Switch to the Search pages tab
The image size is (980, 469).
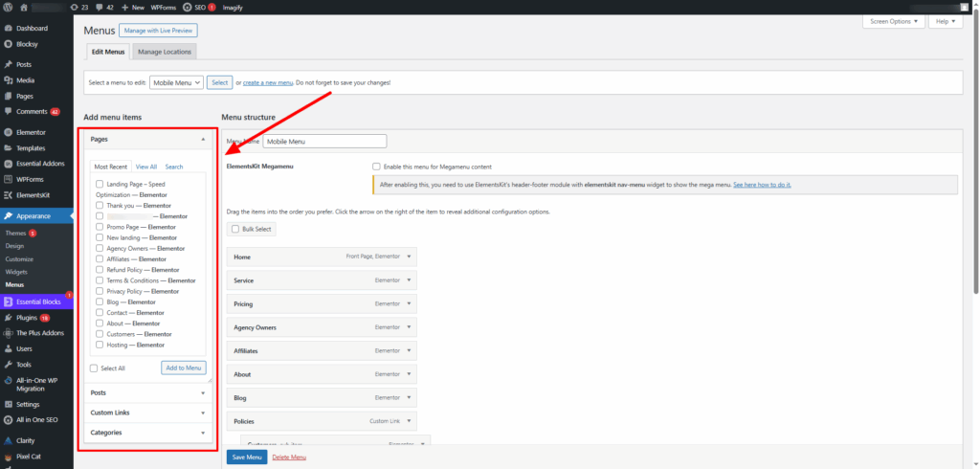[174, 167]
